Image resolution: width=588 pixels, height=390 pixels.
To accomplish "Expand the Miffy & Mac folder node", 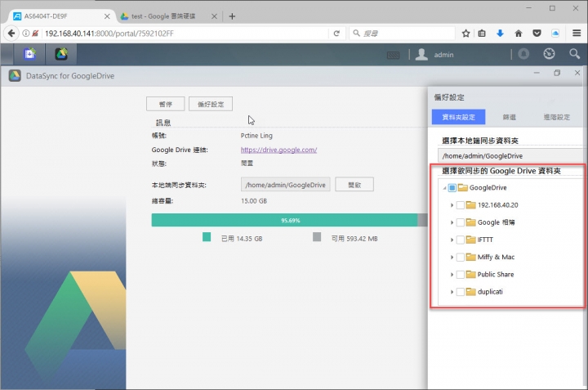I will coord(452,257).
